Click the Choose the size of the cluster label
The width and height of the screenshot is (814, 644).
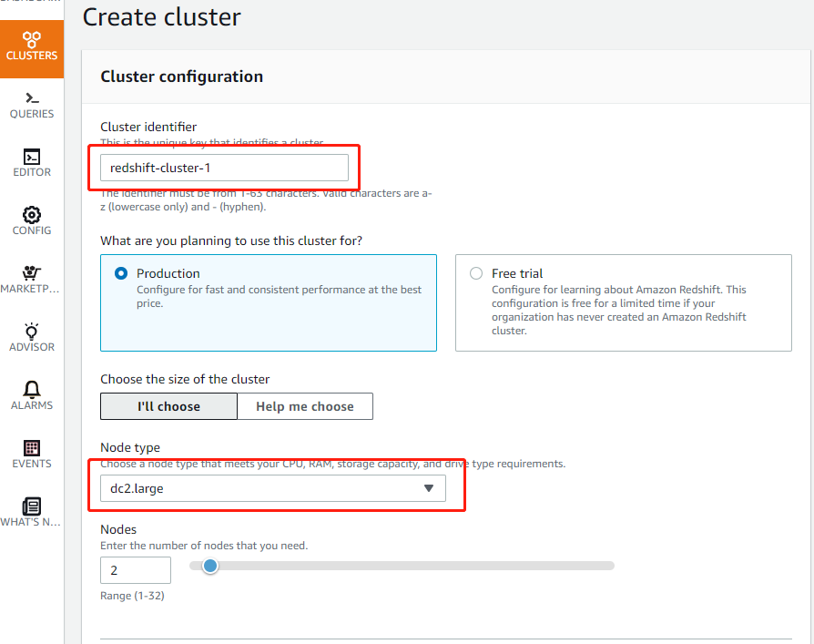point(185,379)
